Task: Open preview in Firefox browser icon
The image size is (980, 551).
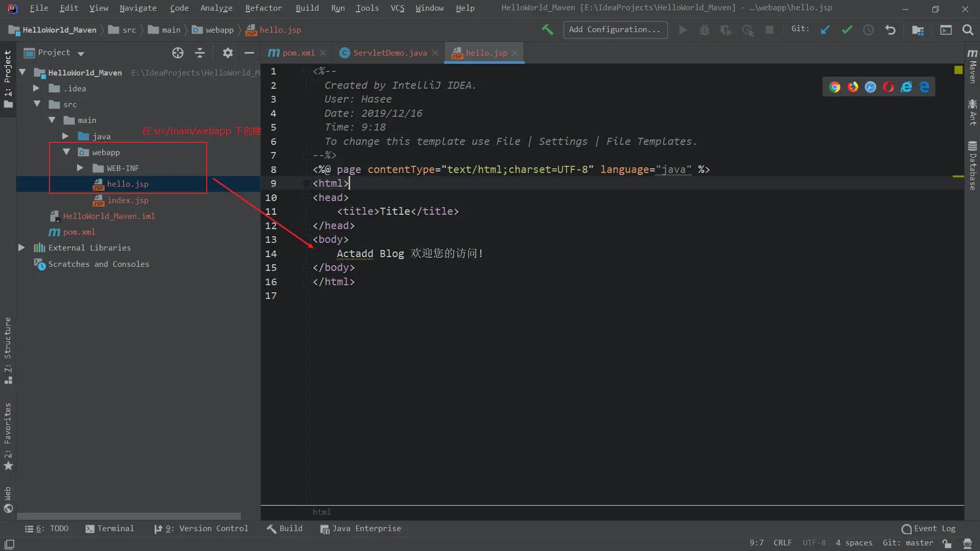Action: (x=853, y=87)
